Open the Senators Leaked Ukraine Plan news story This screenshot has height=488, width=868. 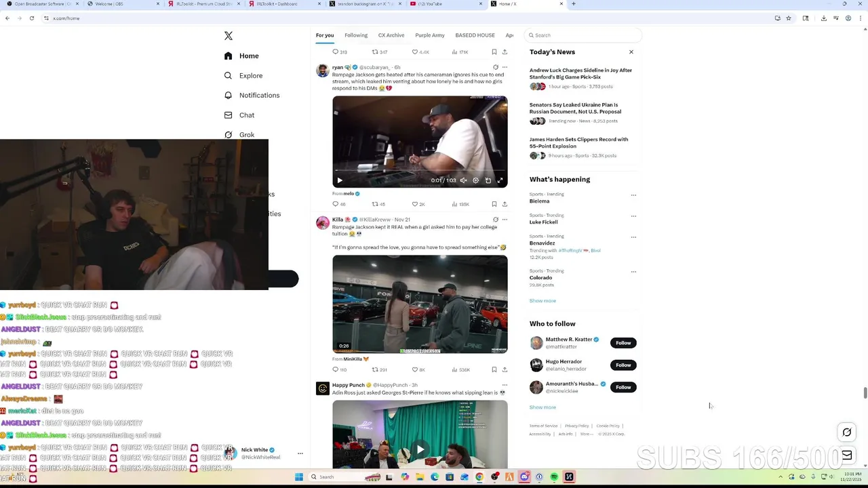[x=576, y=108]
